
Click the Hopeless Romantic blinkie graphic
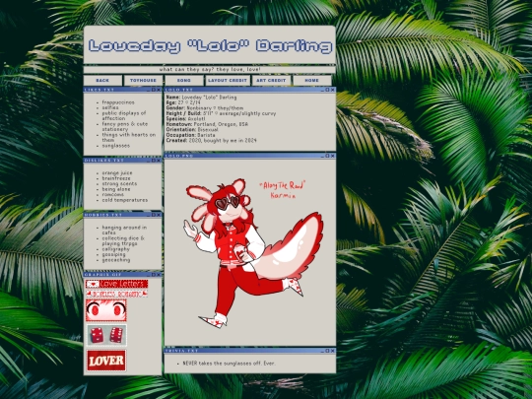[116, 294]
